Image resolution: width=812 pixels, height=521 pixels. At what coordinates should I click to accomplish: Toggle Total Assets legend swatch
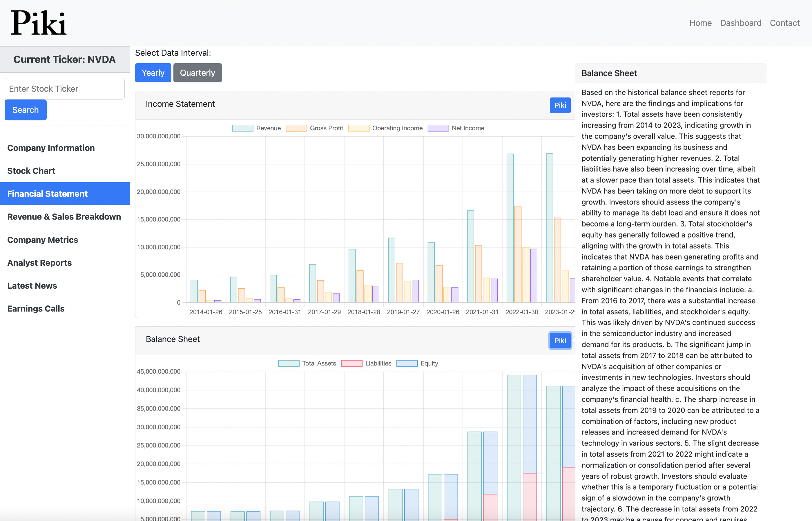click(289, 363)
